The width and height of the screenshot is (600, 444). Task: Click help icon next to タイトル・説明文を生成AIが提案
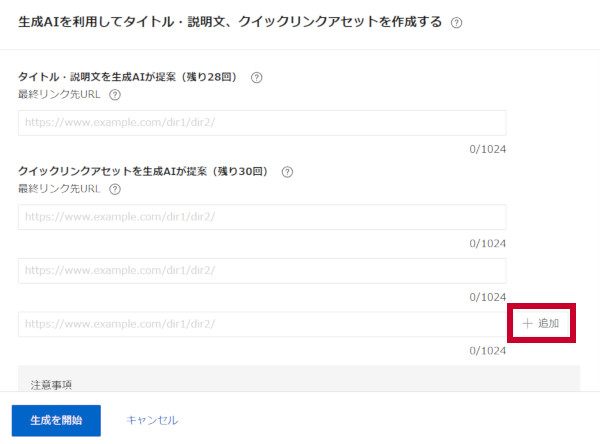click(x=256, y=77)
